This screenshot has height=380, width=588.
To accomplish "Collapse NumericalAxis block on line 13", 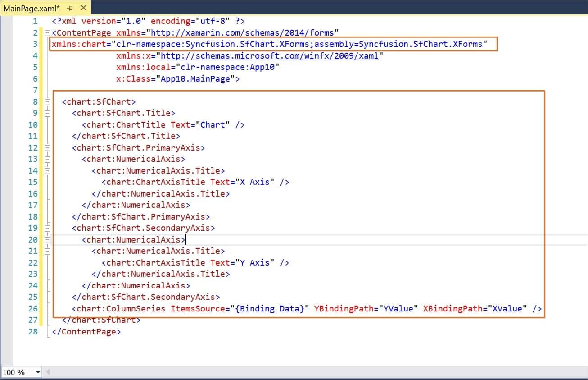I will coord(48,159).
